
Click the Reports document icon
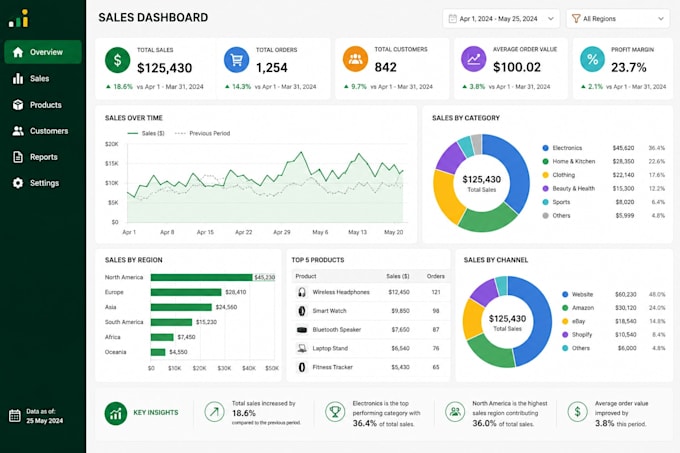pyautogui.click(x=18, y=157)
